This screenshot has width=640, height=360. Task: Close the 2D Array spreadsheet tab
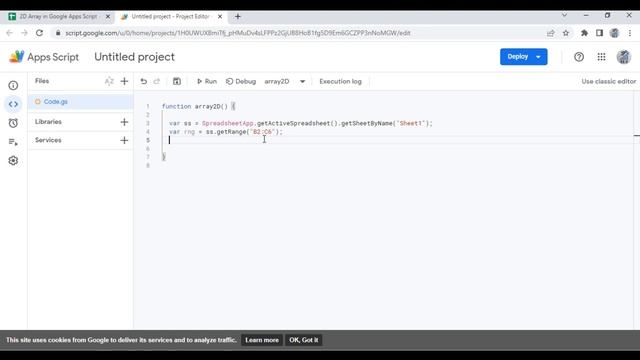click(108, 17)
